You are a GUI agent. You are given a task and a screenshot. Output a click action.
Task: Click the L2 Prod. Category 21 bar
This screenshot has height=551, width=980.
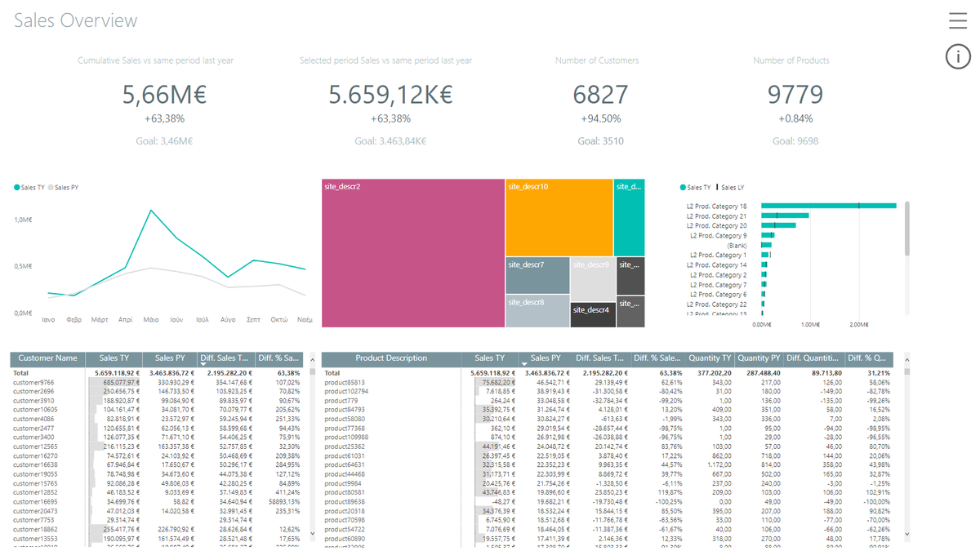point(785,216)
